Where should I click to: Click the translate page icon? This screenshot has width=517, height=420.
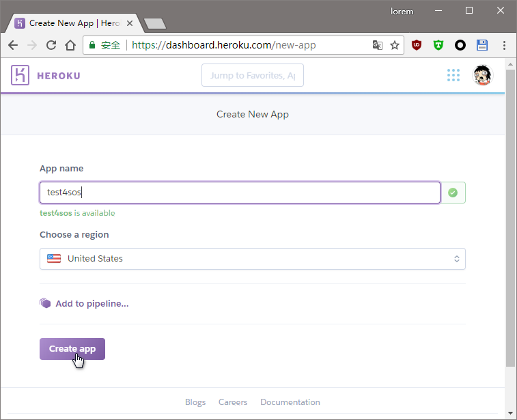pos(378,45)
